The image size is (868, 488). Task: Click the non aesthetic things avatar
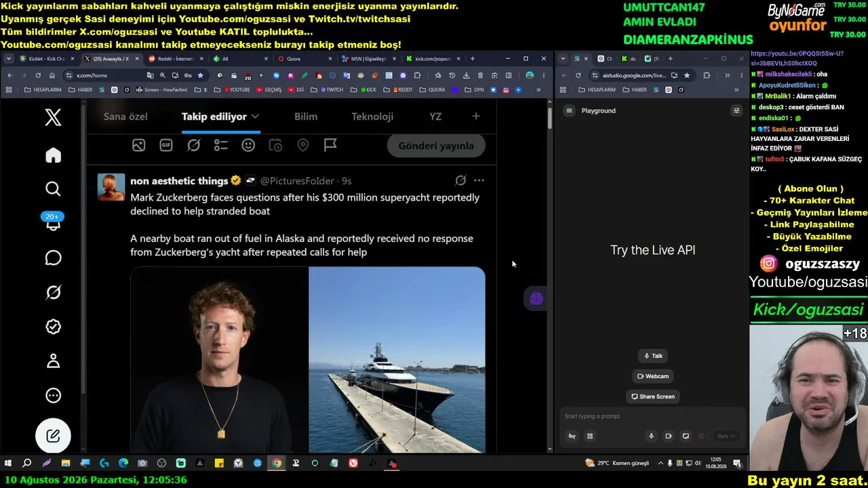pos(111,187)
